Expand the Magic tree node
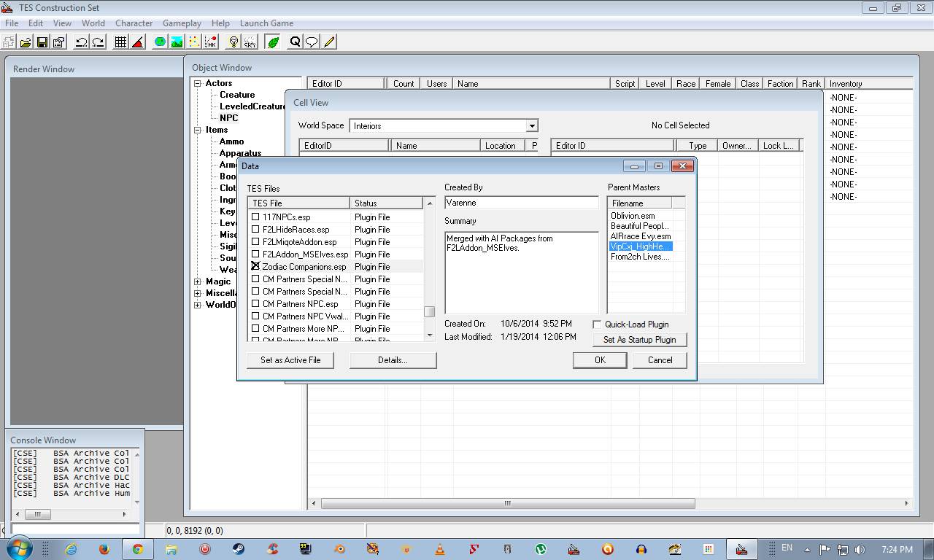Viewport: 934px width, 560px height. [197, 281]
